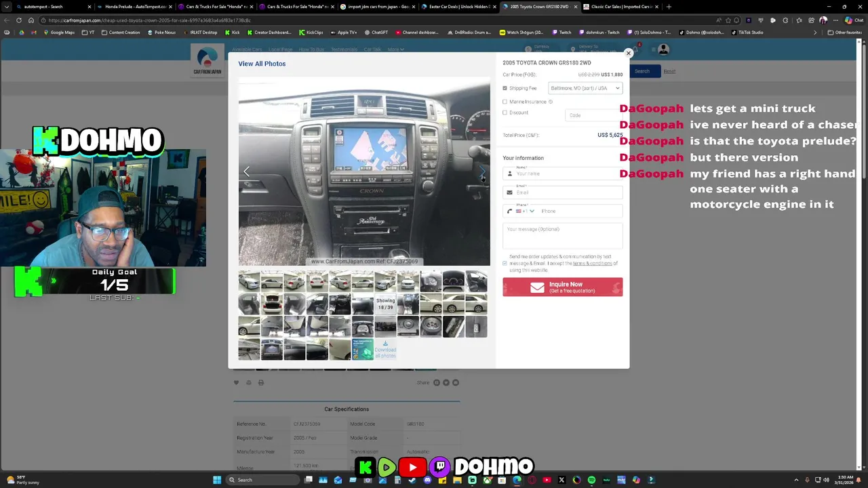Show previous car photo arrow

pyautogui.click(x=246, y=171)
